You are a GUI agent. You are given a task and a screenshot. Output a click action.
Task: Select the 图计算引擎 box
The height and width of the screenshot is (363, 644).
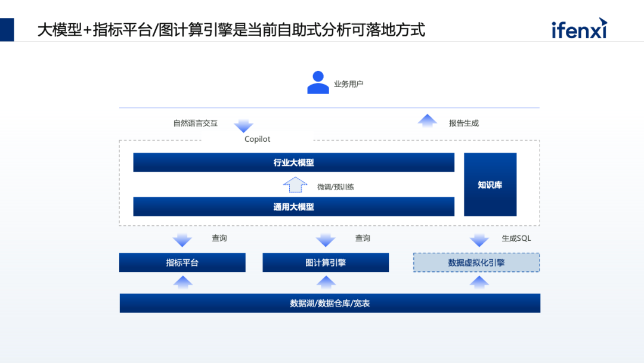(x=326, y=262)
